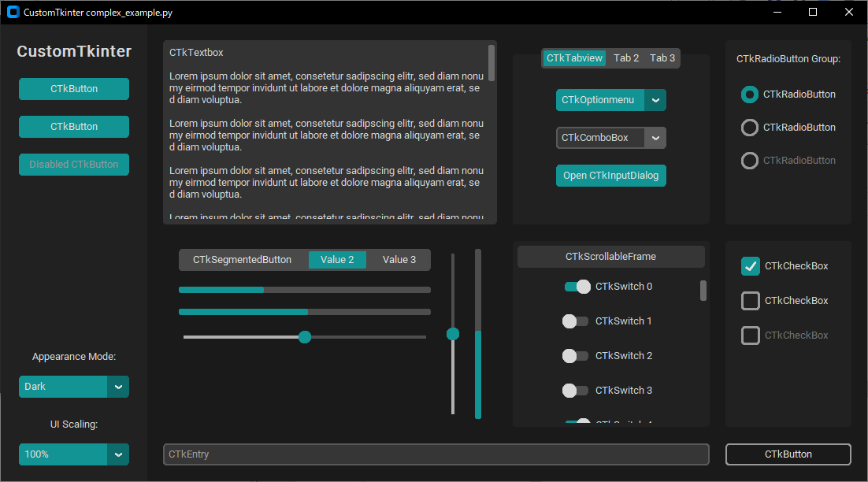
Task: Open the UI Scaling dropdown showing 100%
Action: pos(73,454)
